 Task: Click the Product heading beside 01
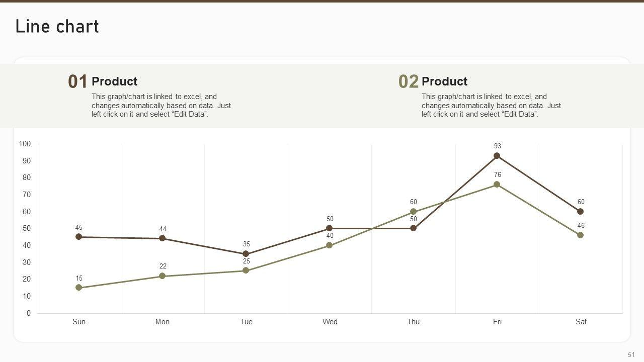(114, 81)
